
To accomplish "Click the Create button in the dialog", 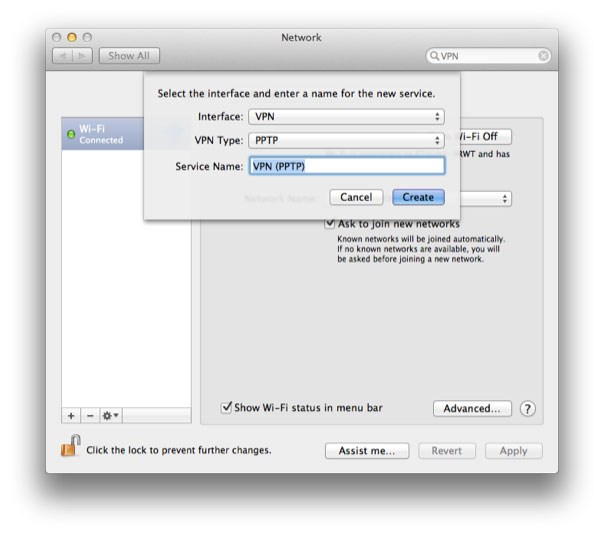I will click(x=418, y=197).
